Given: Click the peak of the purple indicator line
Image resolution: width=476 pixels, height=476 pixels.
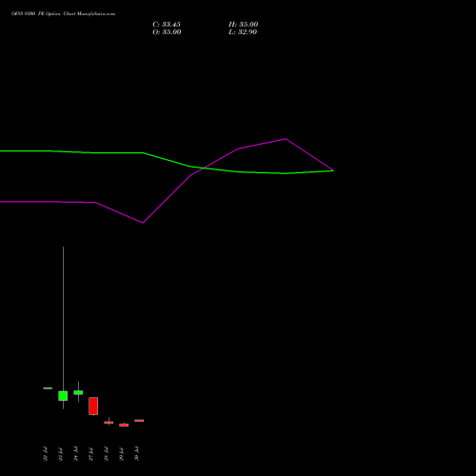Looking at the screenshot, I should [x=286, y=139].
